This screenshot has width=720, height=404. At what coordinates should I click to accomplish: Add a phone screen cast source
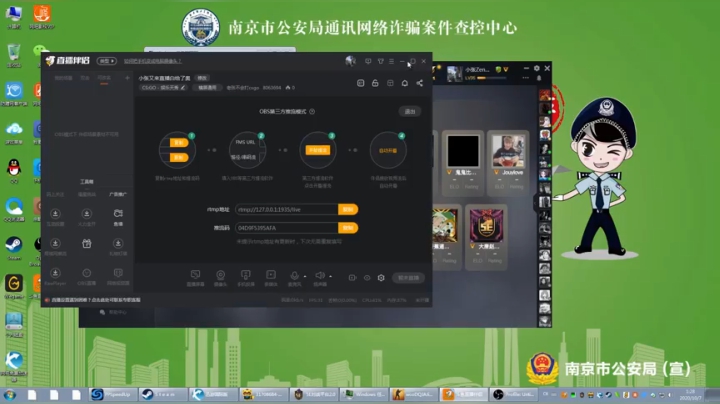(x=246, y=278)
